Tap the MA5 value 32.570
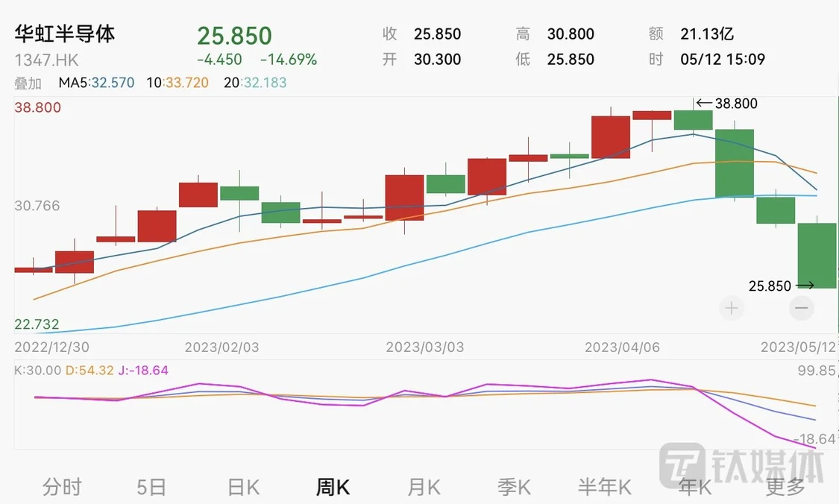This screenshot has height=504, width=839. point(113,83)
